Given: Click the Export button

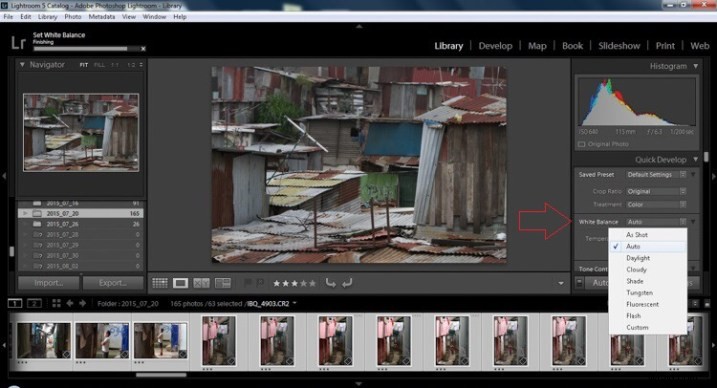Looking at the screenshot, I should click(x=113, y=283).
